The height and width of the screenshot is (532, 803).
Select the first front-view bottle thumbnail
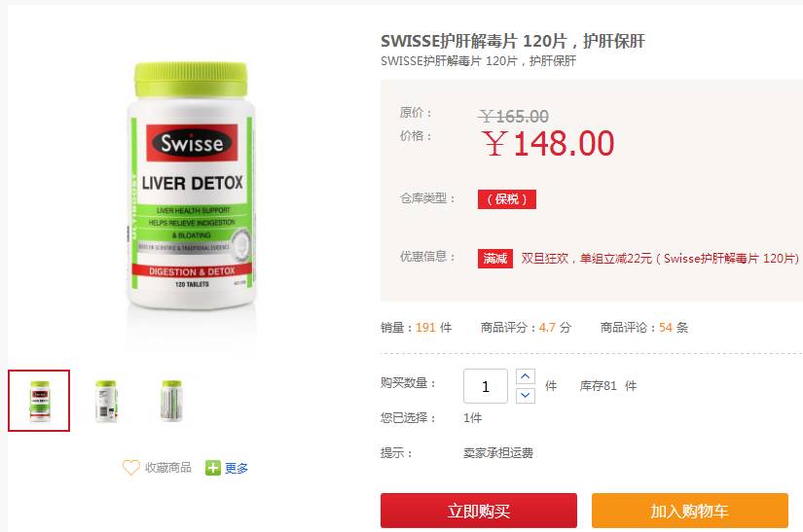pyautogui.click(x=39, y=401)
